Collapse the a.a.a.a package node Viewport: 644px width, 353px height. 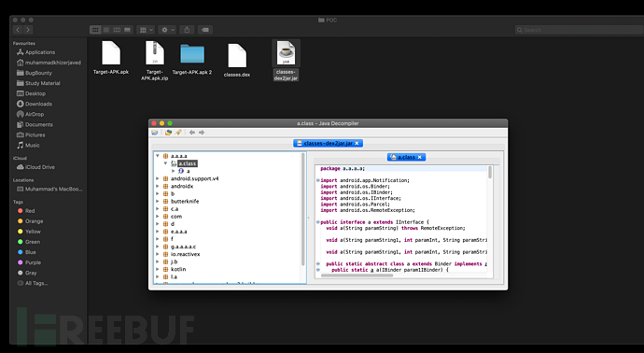158,156
